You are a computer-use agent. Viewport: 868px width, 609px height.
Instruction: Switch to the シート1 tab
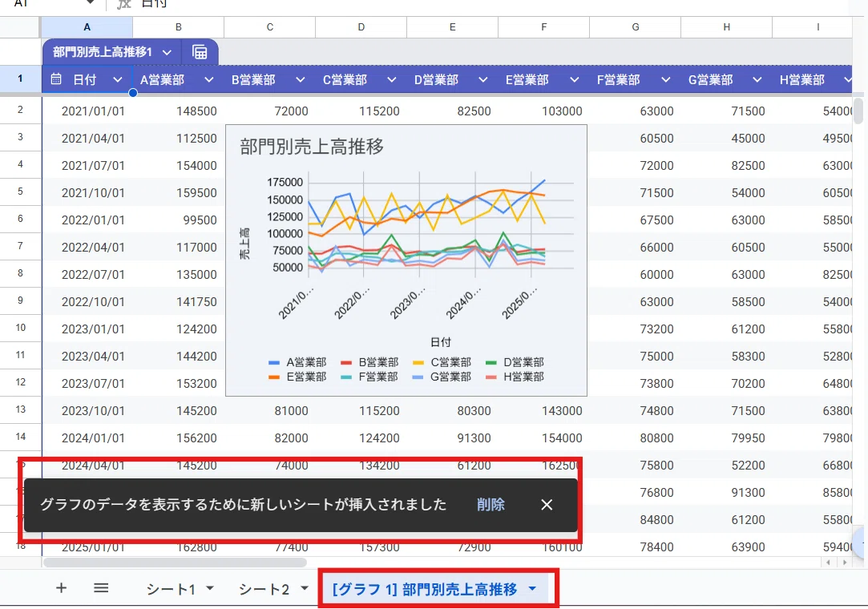pos(171,589)
